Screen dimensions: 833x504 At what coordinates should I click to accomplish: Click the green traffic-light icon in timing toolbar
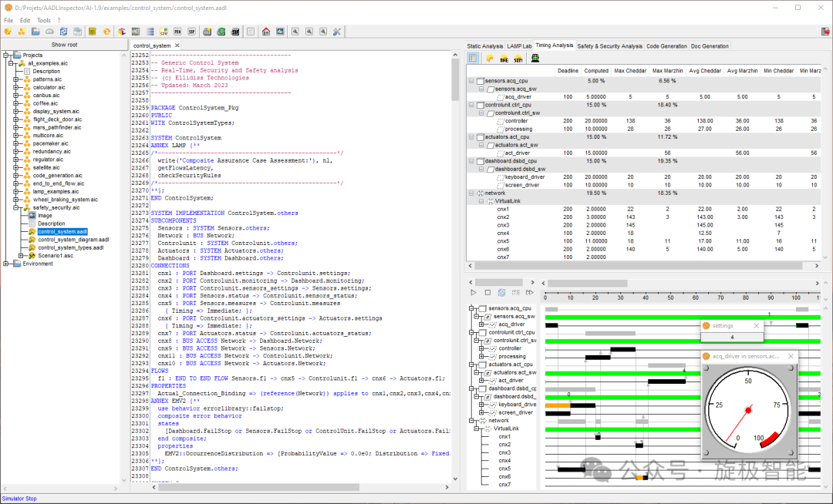click(x=535, y=59)
